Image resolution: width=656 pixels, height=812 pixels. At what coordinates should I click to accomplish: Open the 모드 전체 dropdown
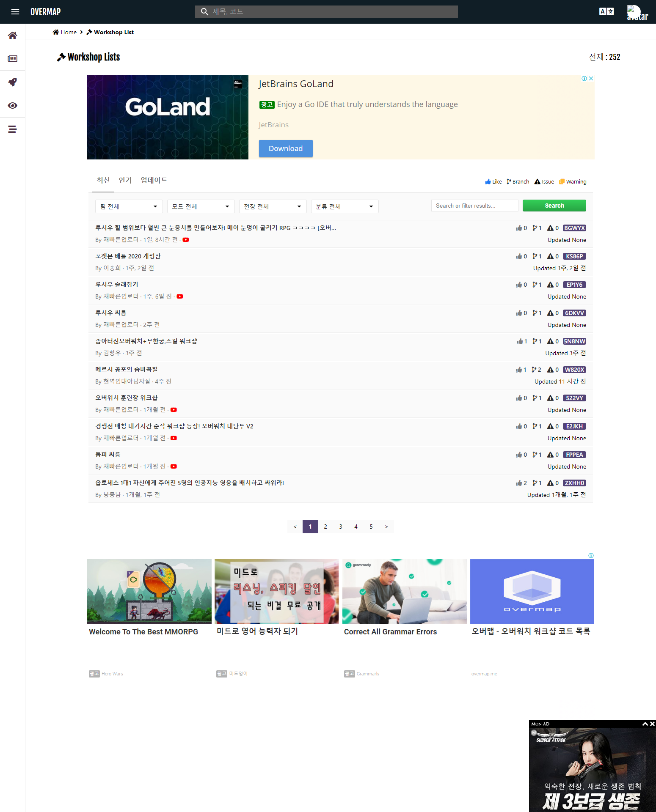201,206
